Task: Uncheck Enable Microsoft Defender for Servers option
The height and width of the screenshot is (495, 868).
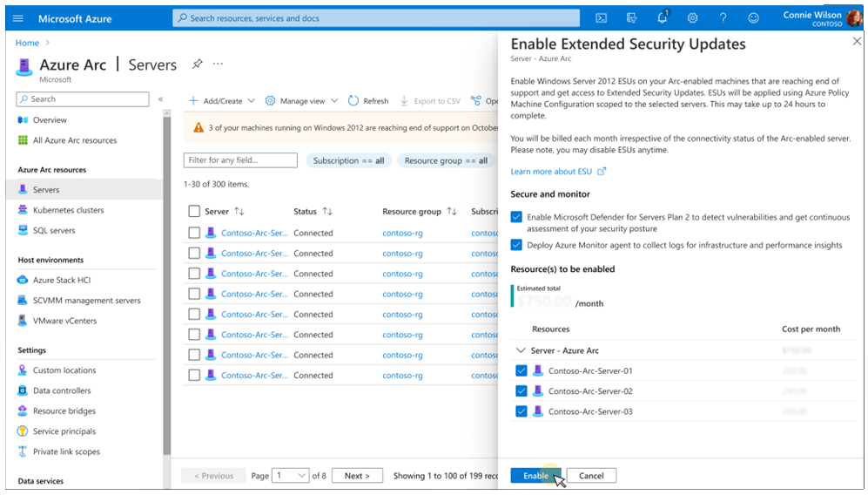Action: (517, 217)
